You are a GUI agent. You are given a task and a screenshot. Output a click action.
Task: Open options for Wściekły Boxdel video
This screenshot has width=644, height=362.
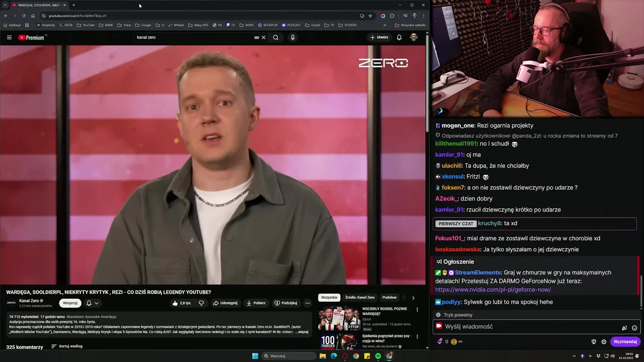pyautogui.click(x=417, y=310)
